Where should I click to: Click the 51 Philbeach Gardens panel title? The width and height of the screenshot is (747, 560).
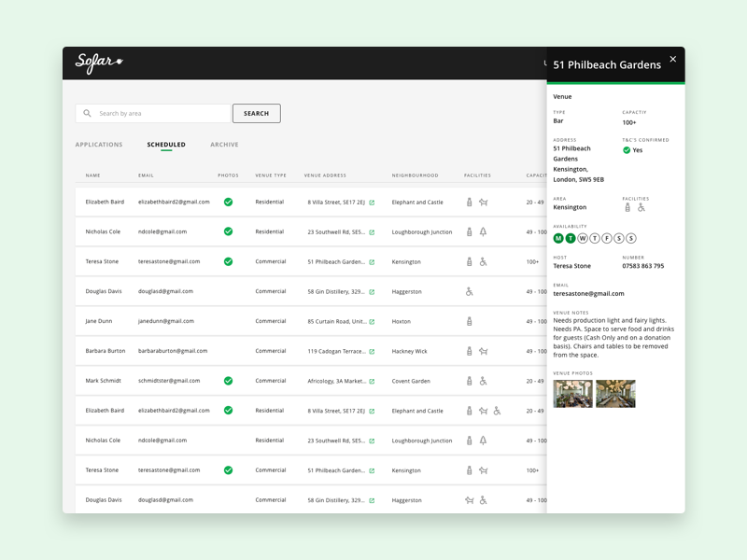pyautogui.click(x=607, y=64)
